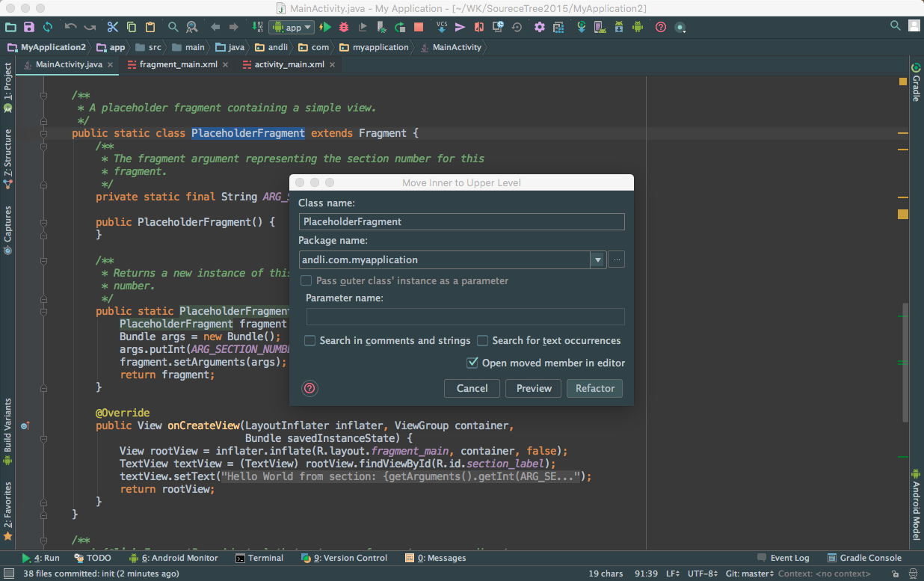Open the Terminal tool window
924x581 pixels.
259,558
